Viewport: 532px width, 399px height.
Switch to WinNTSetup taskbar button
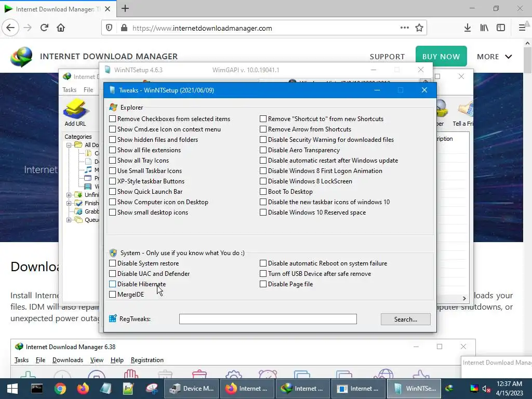pos(414,389)
